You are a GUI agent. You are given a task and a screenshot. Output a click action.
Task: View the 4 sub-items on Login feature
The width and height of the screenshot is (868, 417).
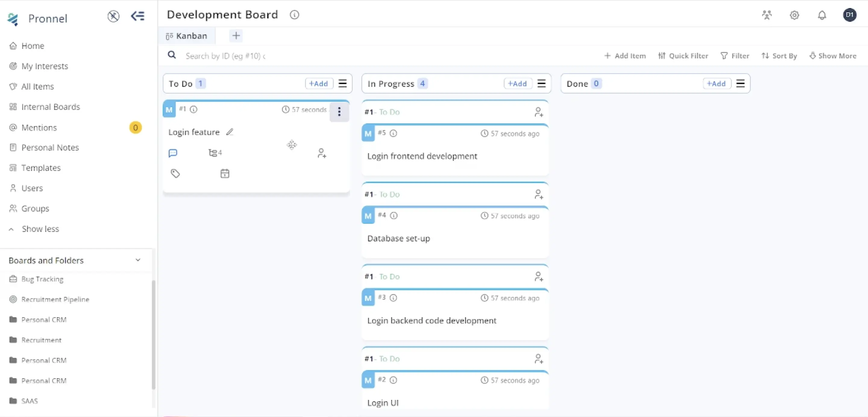click(215, 153)
